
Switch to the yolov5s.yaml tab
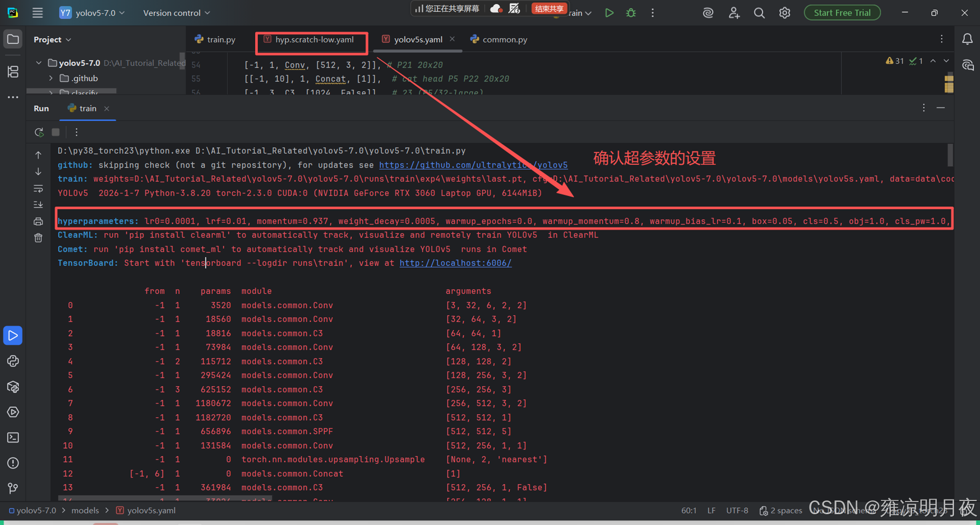413,39
